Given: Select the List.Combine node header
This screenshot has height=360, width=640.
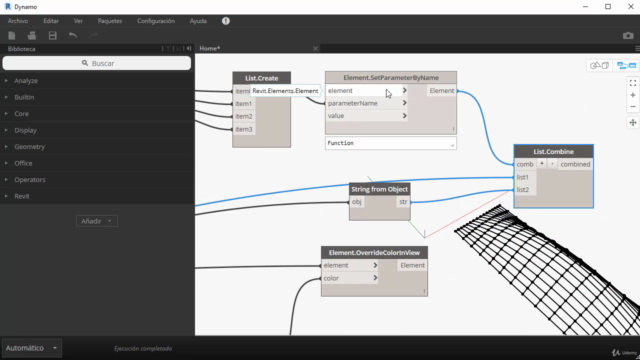Looking at the screenshot, I should (553, 151).
